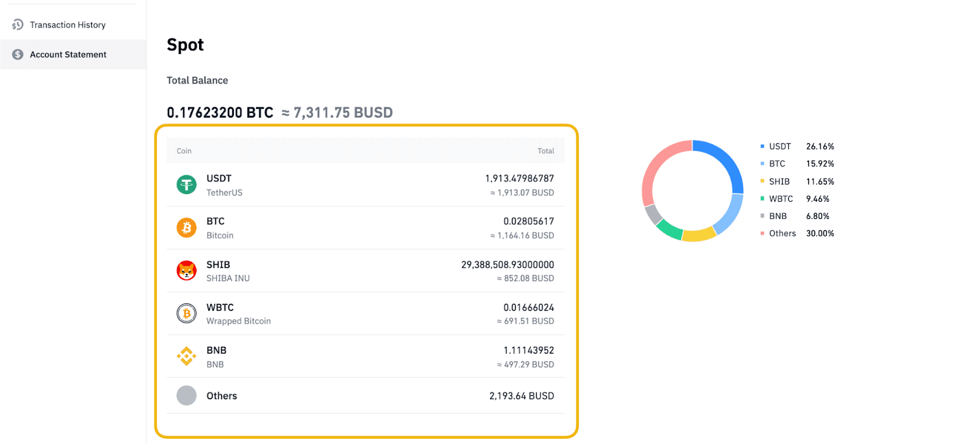Viewport: 980px width, 443px height.
Task: Click the USDT legend color square
Action: (x=763, y=146)
